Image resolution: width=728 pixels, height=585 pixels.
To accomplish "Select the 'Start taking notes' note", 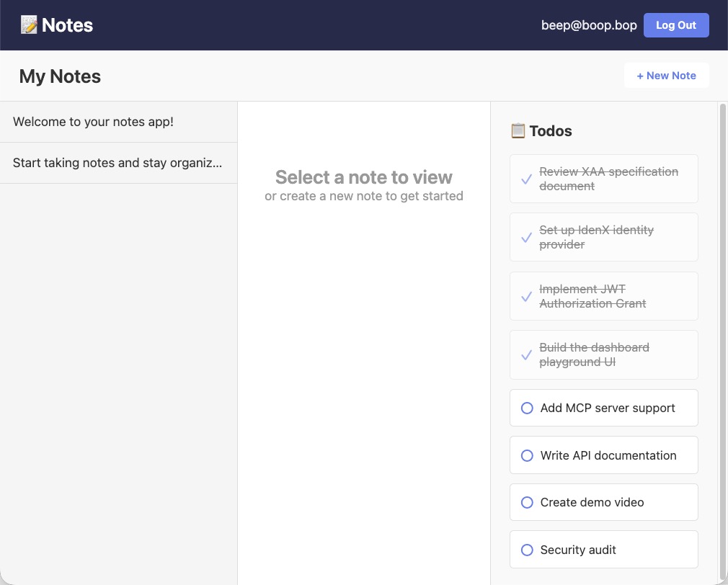I will (117, 163).
